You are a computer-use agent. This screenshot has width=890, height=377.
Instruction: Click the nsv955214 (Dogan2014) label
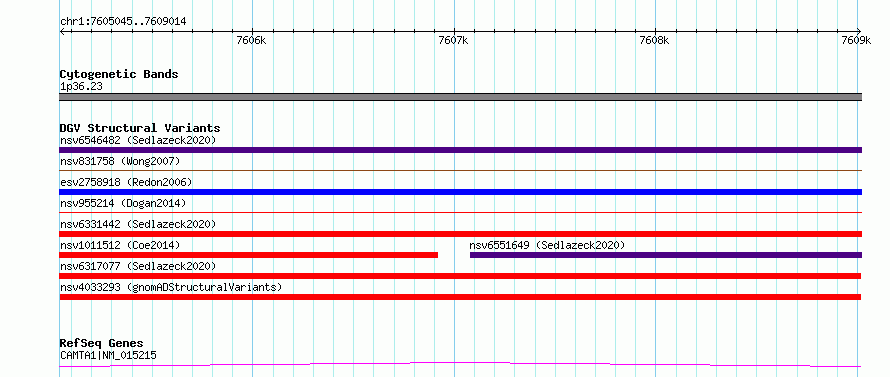click(123, 203)
